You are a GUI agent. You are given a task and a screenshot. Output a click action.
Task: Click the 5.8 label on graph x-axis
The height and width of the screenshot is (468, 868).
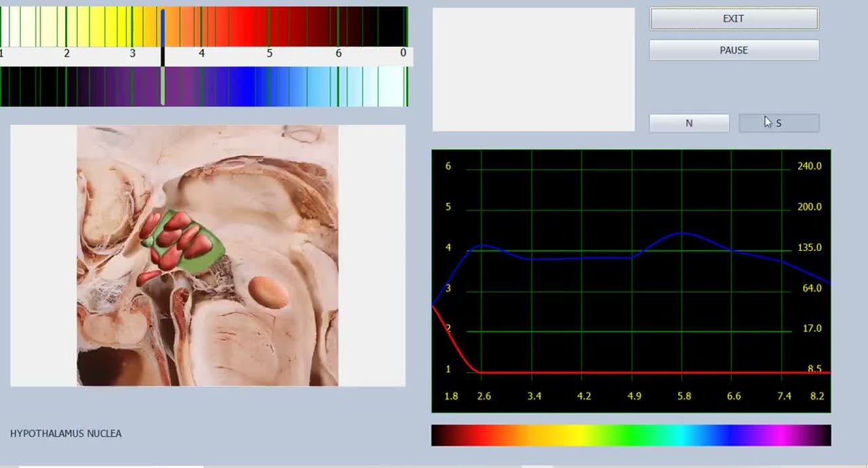coord(684,396)
